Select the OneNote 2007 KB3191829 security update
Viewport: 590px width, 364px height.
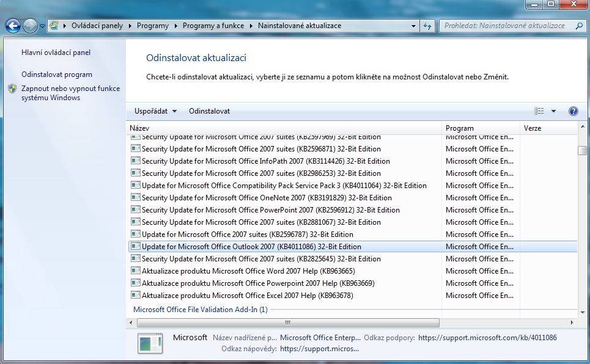[x=267, y=198]
